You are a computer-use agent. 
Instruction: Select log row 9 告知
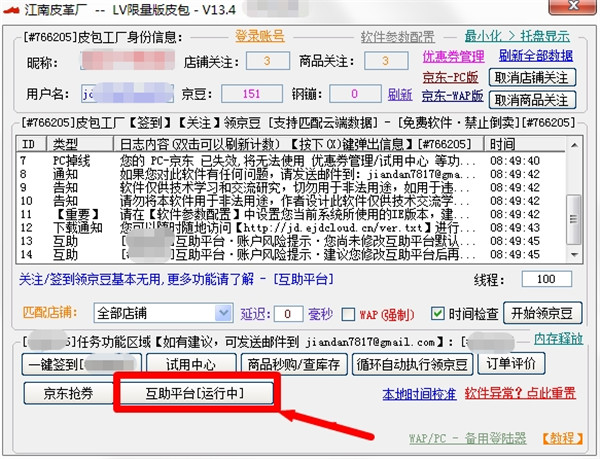point(291,187)
